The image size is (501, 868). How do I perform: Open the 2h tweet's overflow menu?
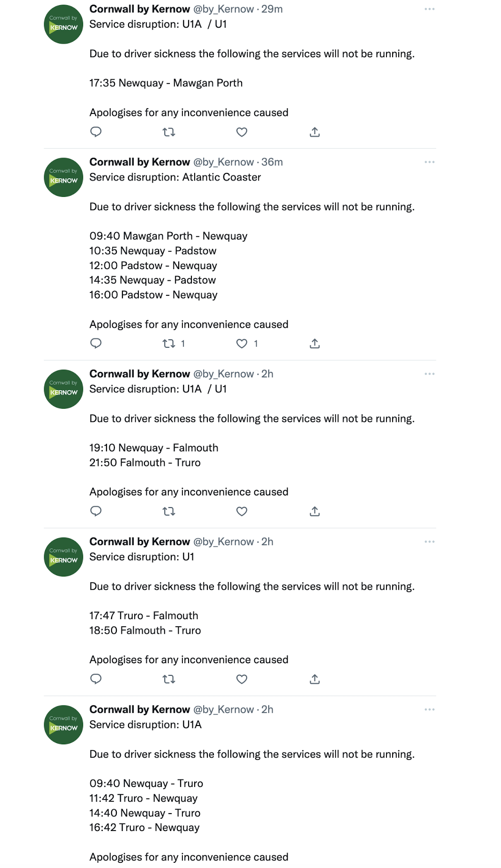point(429,374)
